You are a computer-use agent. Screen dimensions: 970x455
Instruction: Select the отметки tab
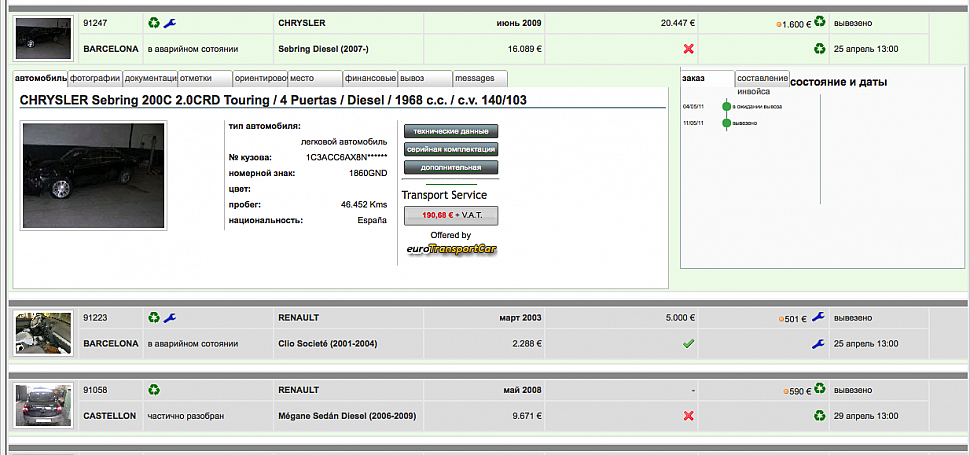click(205, 79)
